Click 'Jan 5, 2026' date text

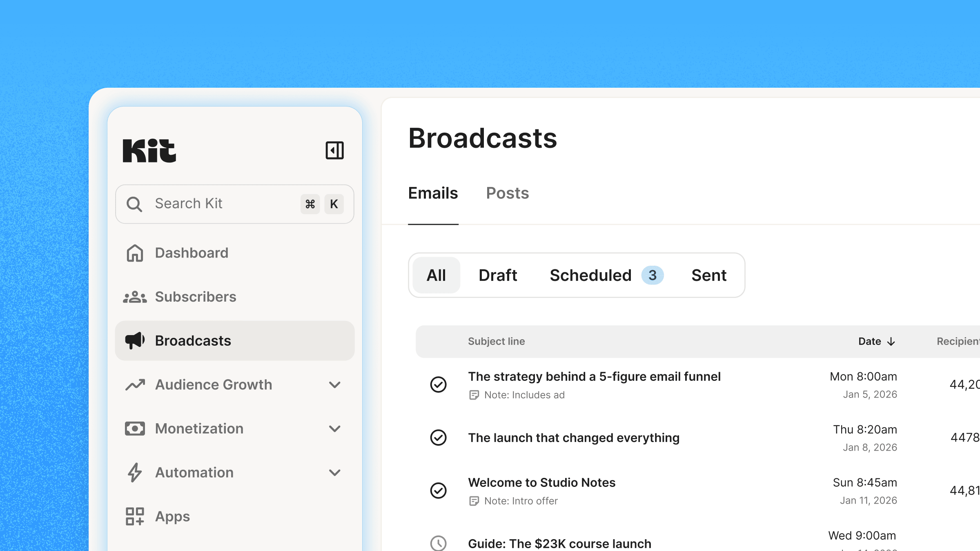pyautogui.click(x=870, y=394)
